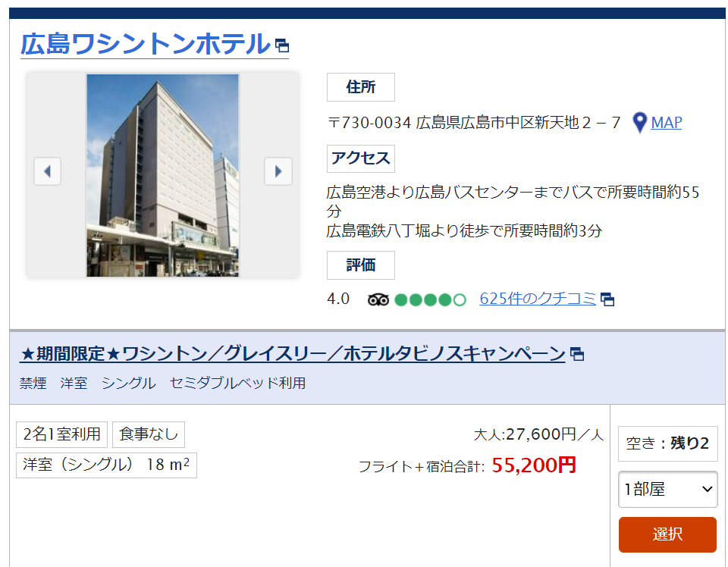Image resolution: width=728 pixels, height=567 pixels.
Task: Click the address text 〒730-0034
Action: tap(473, 123)
